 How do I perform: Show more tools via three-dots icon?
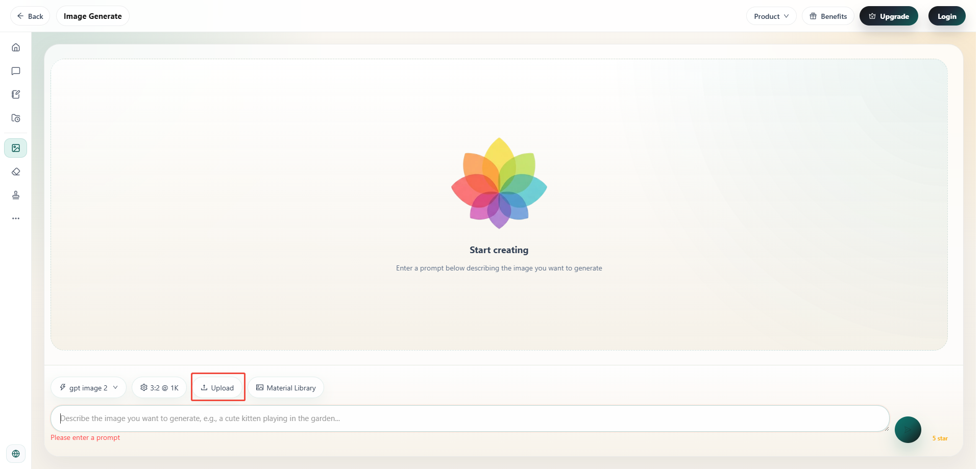(x=16, y=218)
